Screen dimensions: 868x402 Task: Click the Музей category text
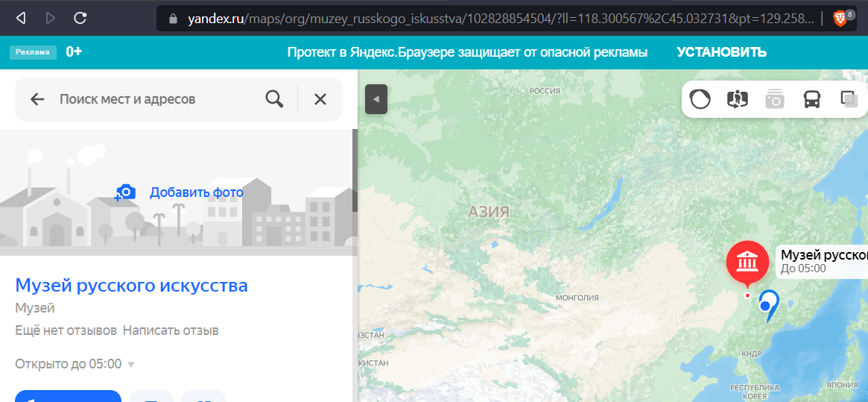(35, 308)
